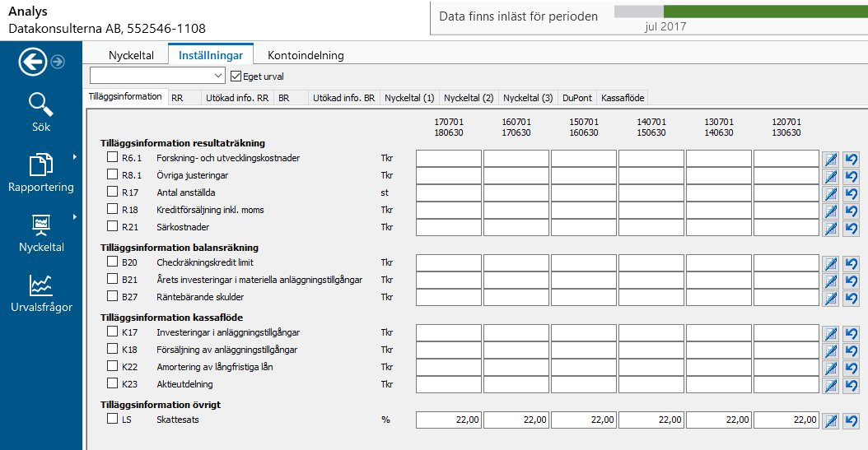This screenshot has height=450, width=868.
Task: Go back with the left arrow icon
Action: coord(33,62)
